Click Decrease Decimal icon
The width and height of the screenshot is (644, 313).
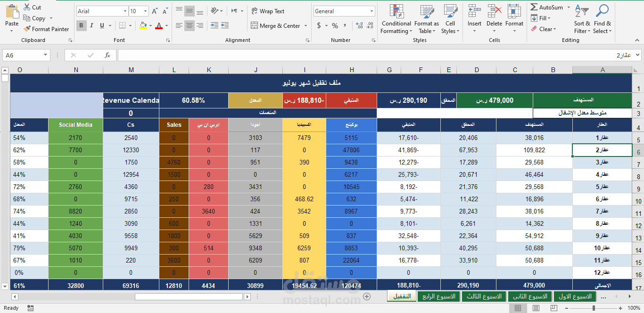point(370,25)
